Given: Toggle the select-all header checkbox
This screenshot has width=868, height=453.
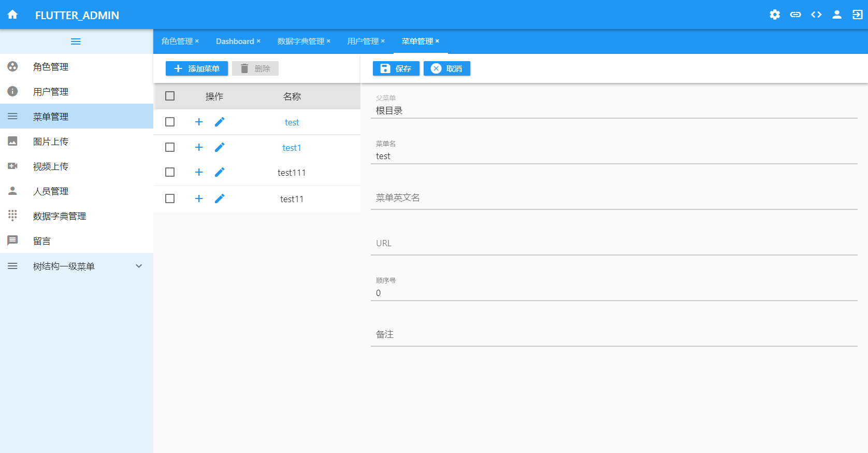Looking at the screenshot, I should coord(170,96).
